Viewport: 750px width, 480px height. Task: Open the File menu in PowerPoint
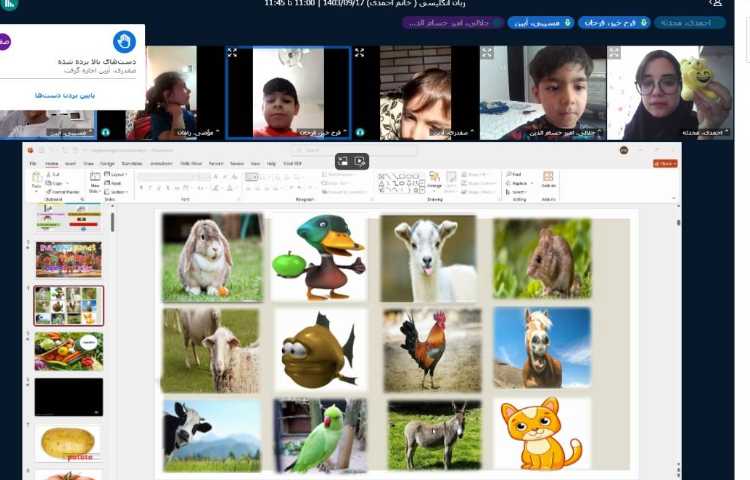pyautogui.click(x=33, y=163)
